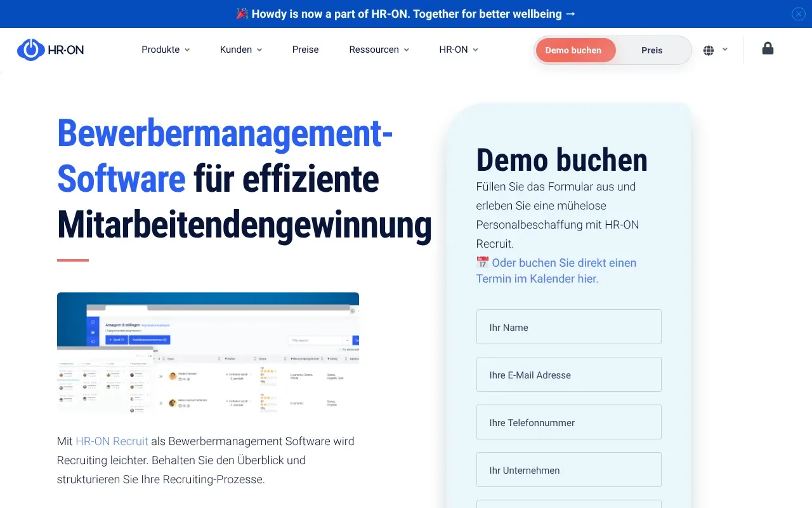Open the globe language selector icon
Image resolution: width=812 pixels, height=508 pixels.
(709, 50)
